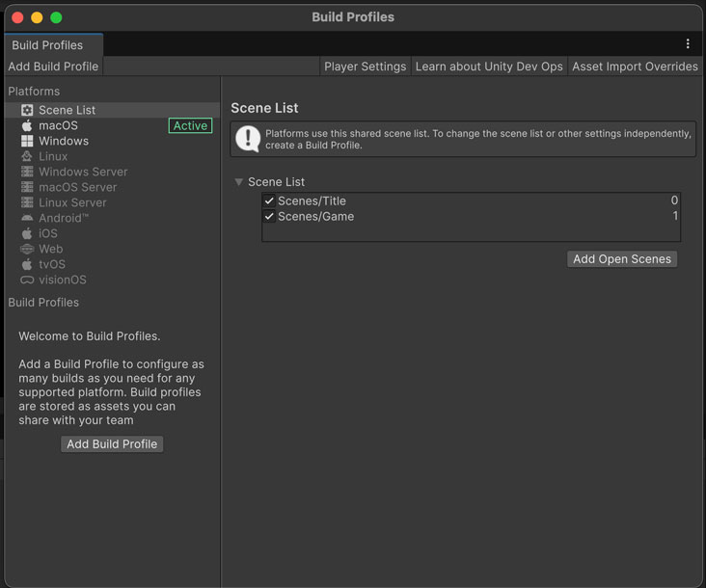Select the tvOS platform
The height and width of the screenshot is (588, 706).
(112, 264)
